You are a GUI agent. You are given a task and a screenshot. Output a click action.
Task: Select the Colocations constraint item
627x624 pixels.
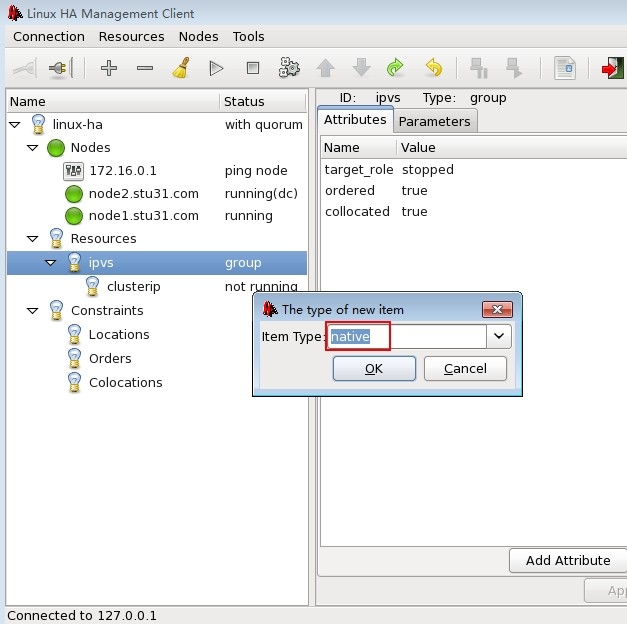coord(126,382)
